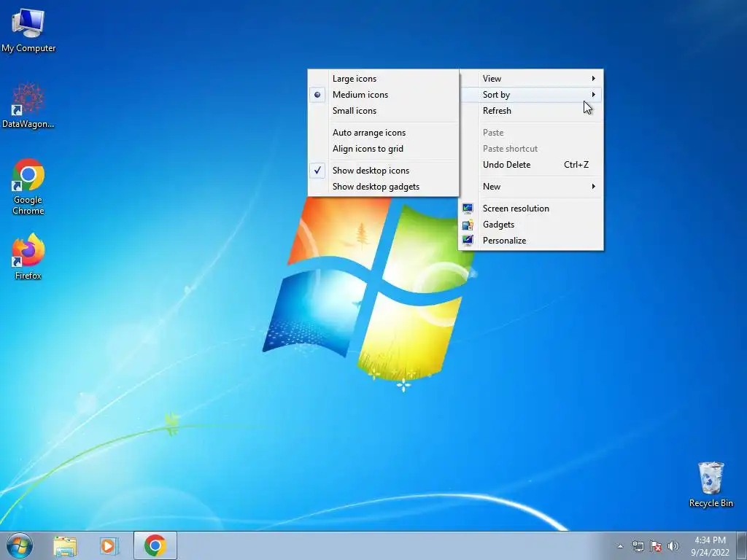The width and height of the screenshot is (747, 560).
Task: Choose Undo Delete in the context menu
Action: tap(531, 165)
